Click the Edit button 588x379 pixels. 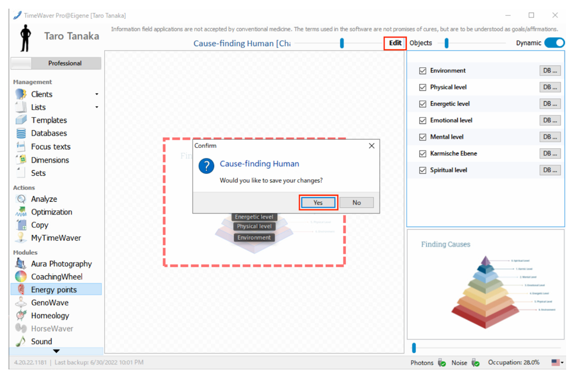pyautogui.click(x=395, y=43)
